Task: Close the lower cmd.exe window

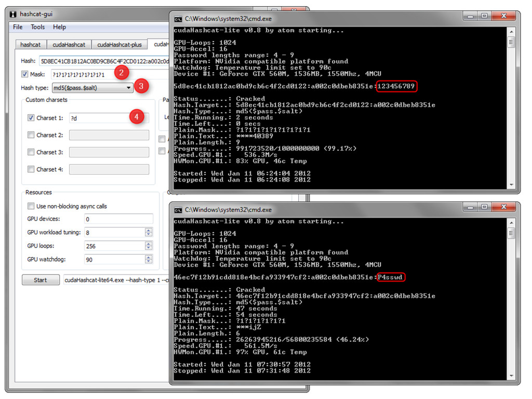Action: [503, 207]
